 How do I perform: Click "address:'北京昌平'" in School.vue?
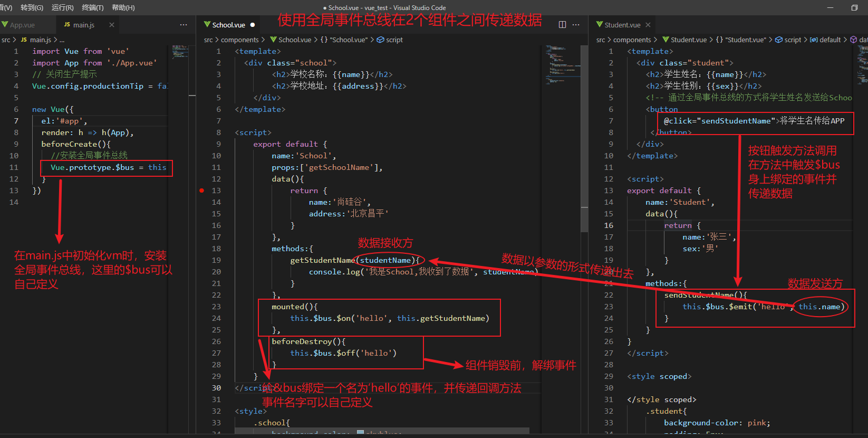coord(349,214)
